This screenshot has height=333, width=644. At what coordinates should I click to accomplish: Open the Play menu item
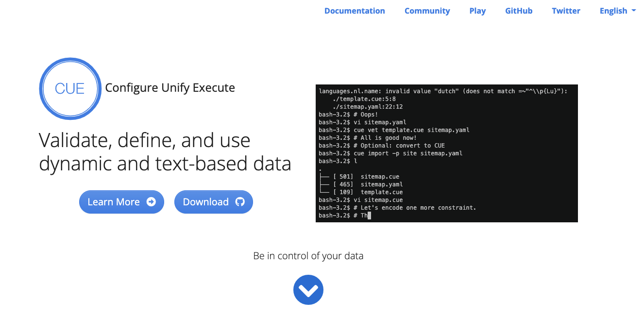pyautogui.click(x=477, y=11)
